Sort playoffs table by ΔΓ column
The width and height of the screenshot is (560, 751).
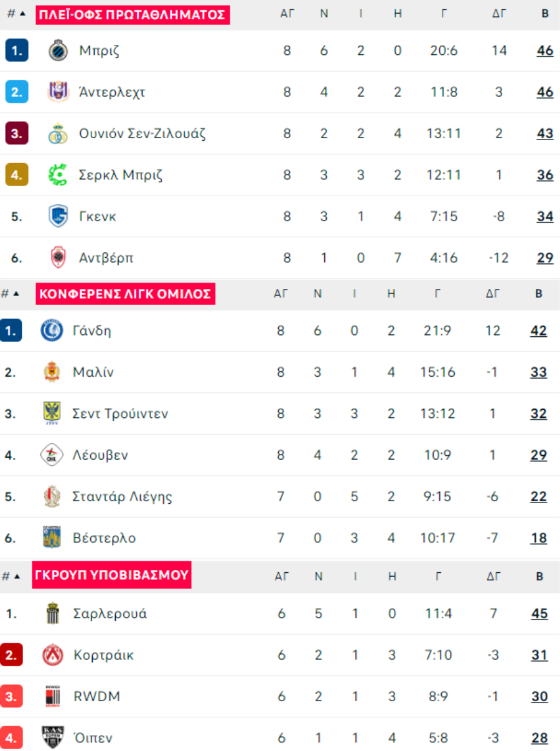499,14
